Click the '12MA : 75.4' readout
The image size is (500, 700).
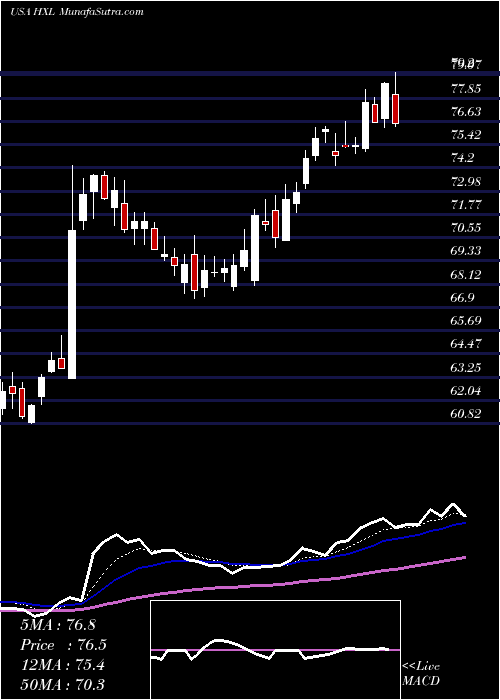[62, 665]
